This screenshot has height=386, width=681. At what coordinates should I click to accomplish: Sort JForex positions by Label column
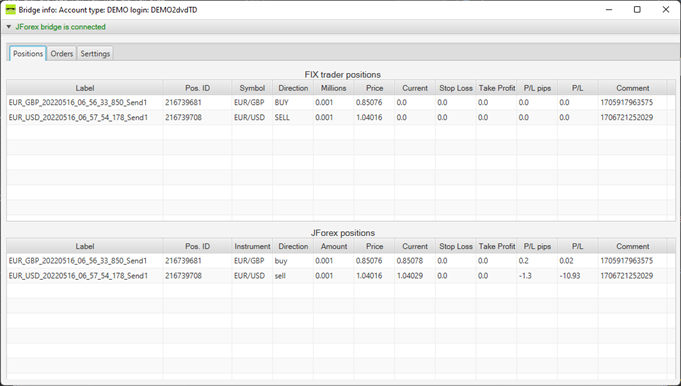[85, 246]
